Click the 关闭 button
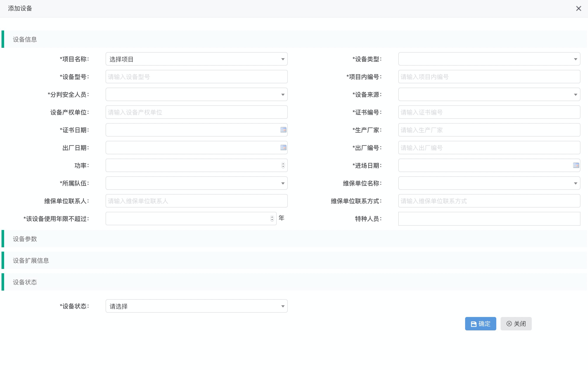Screen dimensions: 588x370 (516, 324)
